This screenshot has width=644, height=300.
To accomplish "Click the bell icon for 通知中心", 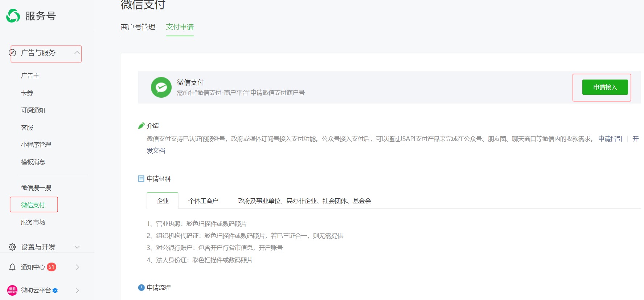I will (x=12, y=267).
